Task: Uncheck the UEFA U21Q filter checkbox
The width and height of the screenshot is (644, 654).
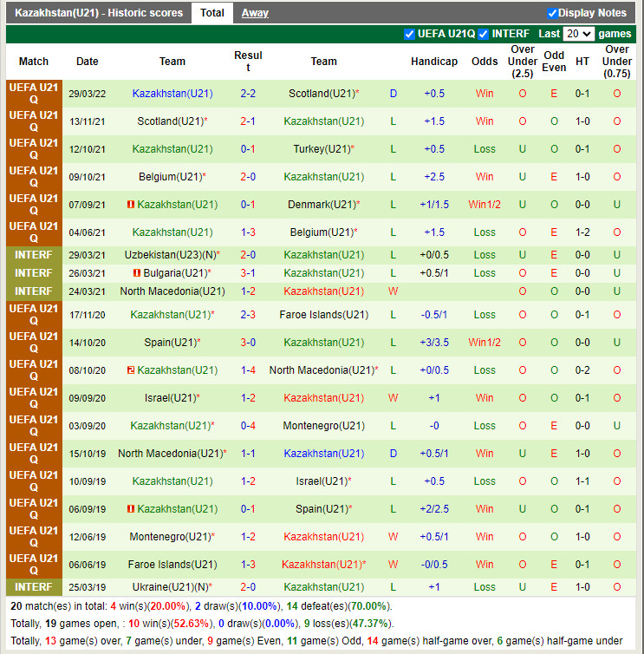Action: click(x=410, y=34)
